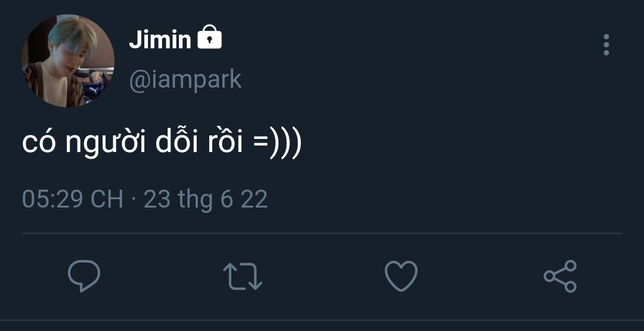Open the three-dot more options menu
The width and height of the screenshot is (644, 331).
click(x=606, y=45)
